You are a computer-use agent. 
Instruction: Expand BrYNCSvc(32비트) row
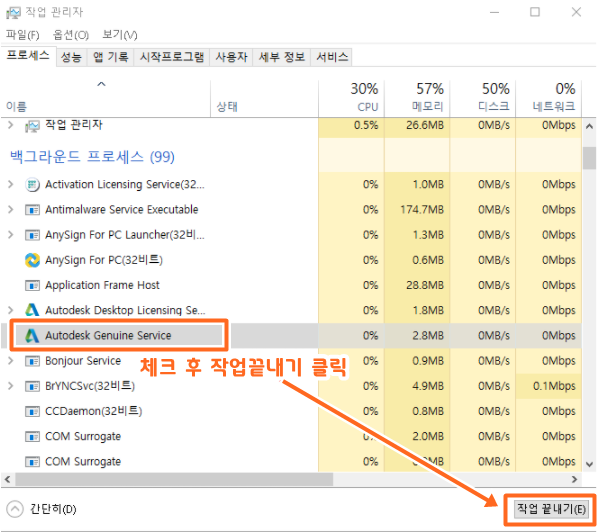[11, 386]
